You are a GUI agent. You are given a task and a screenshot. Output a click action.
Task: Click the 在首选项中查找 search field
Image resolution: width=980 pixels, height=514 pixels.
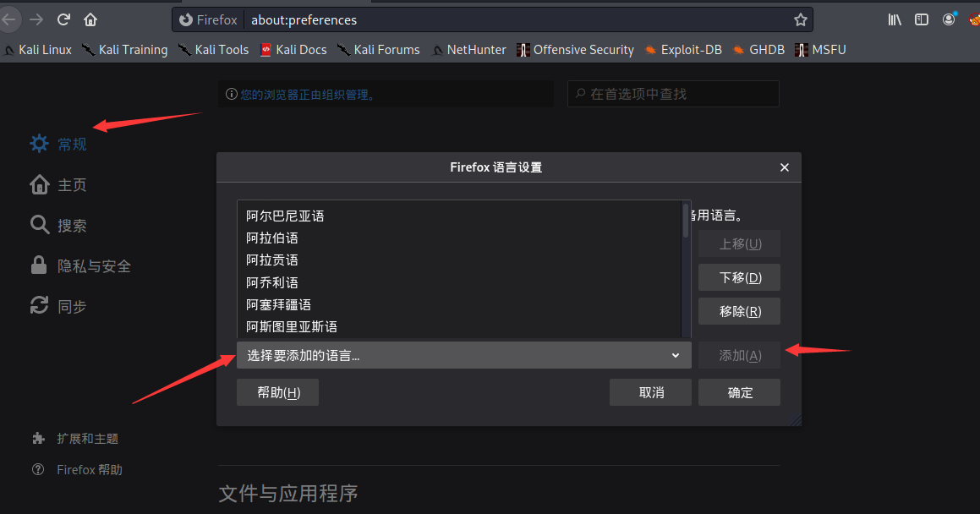(673, 94)
